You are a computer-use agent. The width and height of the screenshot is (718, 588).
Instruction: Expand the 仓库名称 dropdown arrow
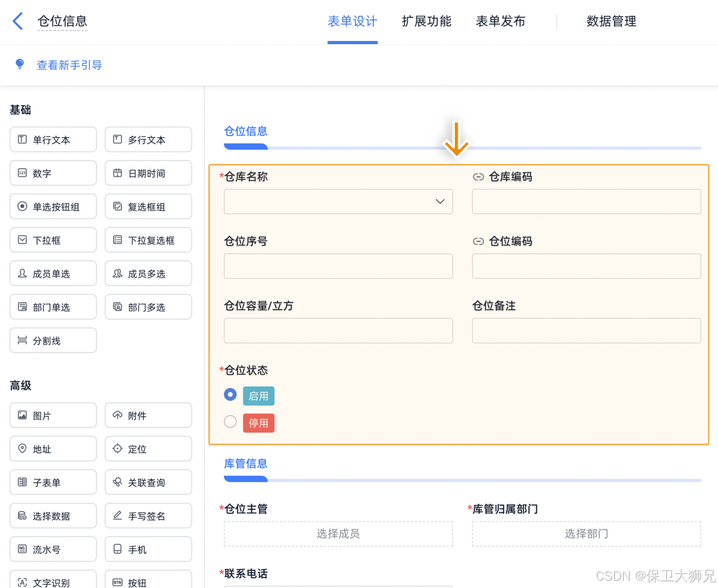pyautogui.click(x=440, y=201)
